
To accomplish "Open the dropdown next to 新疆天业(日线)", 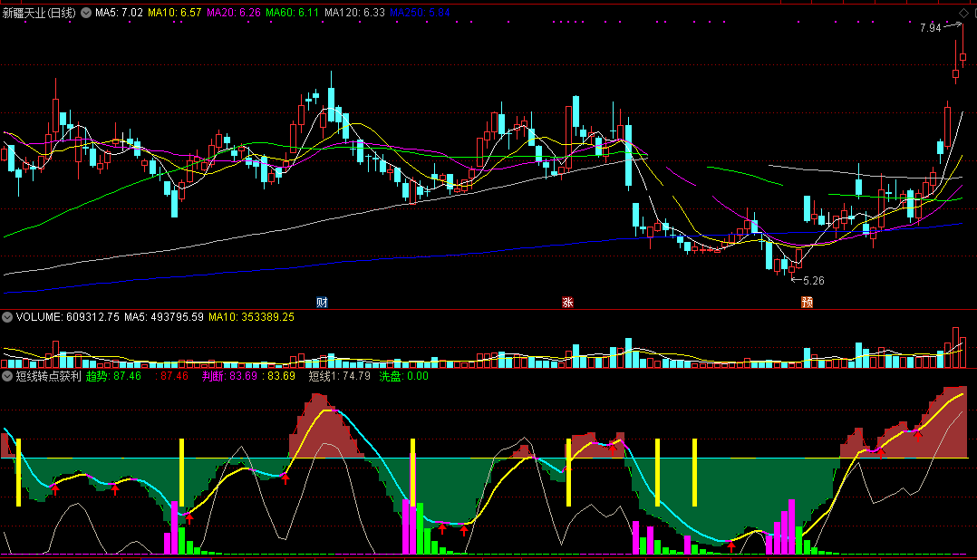I will (x=86, y=13).
